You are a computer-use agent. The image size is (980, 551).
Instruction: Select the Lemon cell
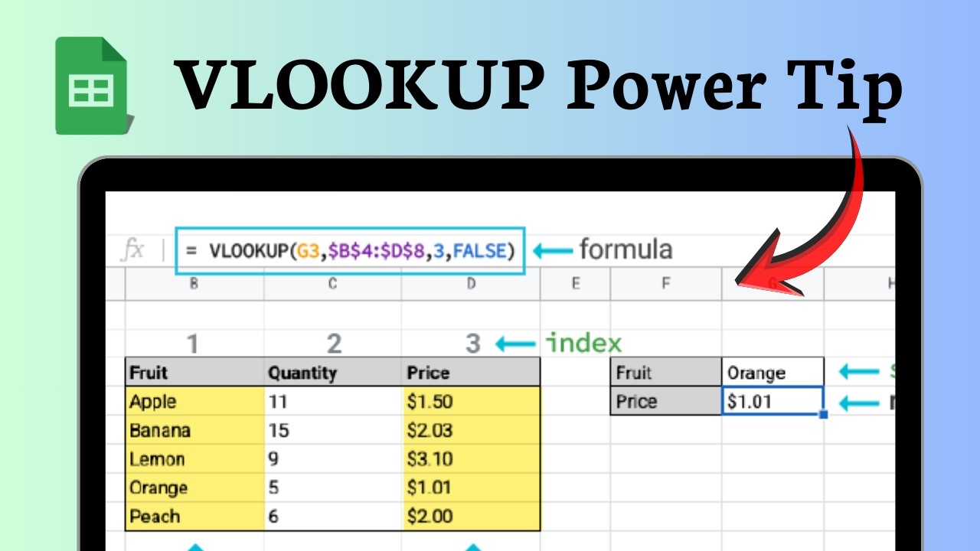click(194, 459)
